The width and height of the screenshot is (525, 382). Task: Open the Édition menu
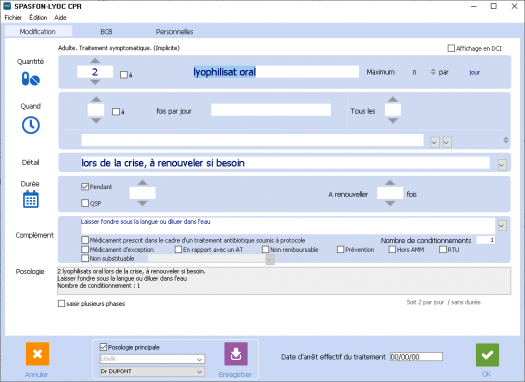(x=38, y=18)
